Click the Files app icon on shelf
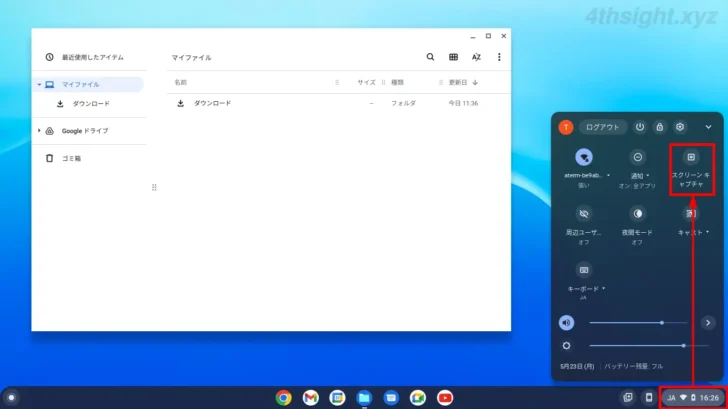 (364, 398)
